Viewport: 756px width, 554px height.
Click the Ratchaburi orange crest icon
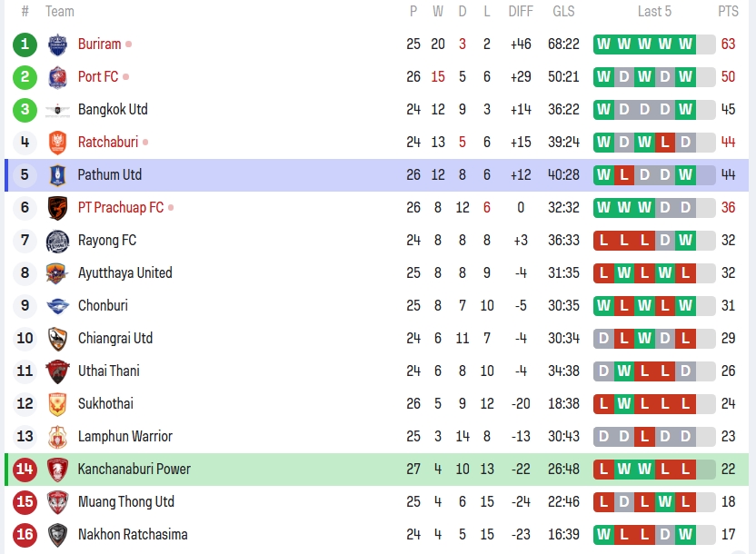click(57, 143)
